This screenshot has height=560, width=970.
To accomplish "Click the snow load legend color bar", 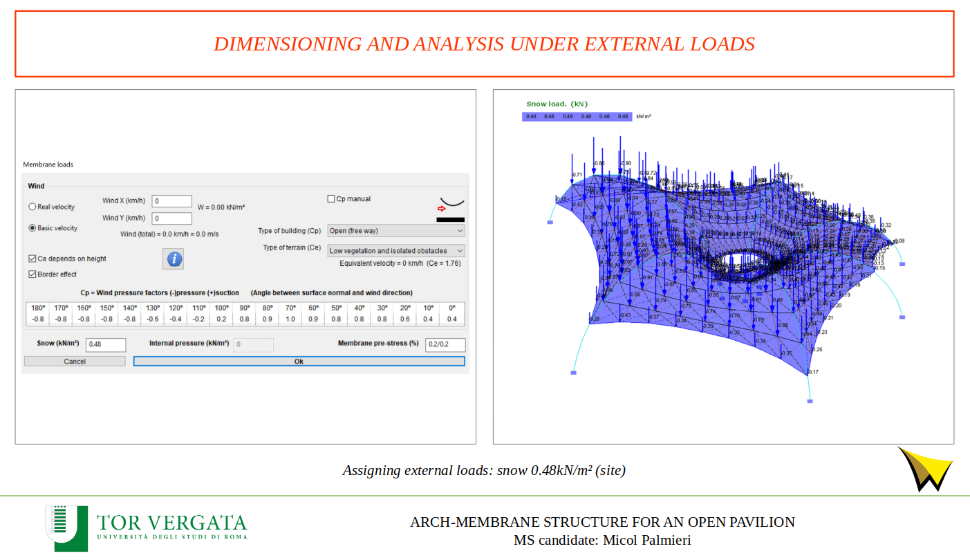I will tap(577, 117).
